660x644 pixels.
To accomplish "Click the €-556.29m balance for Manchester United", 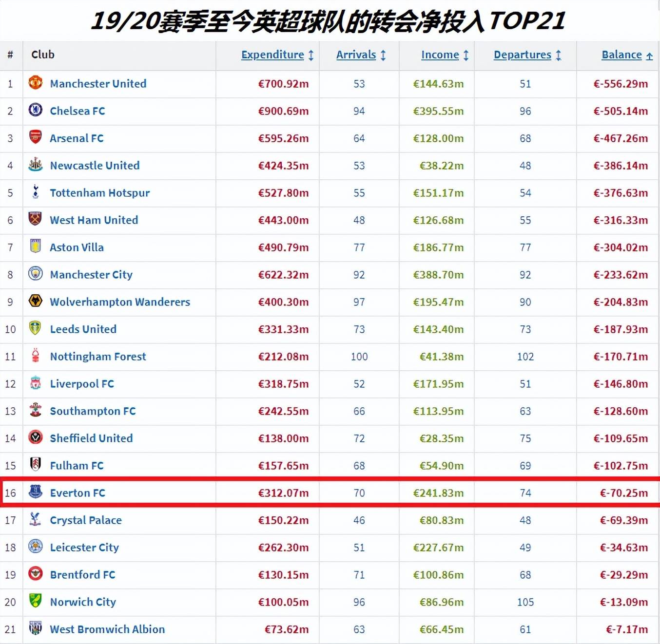I will (x=621, y=84).
